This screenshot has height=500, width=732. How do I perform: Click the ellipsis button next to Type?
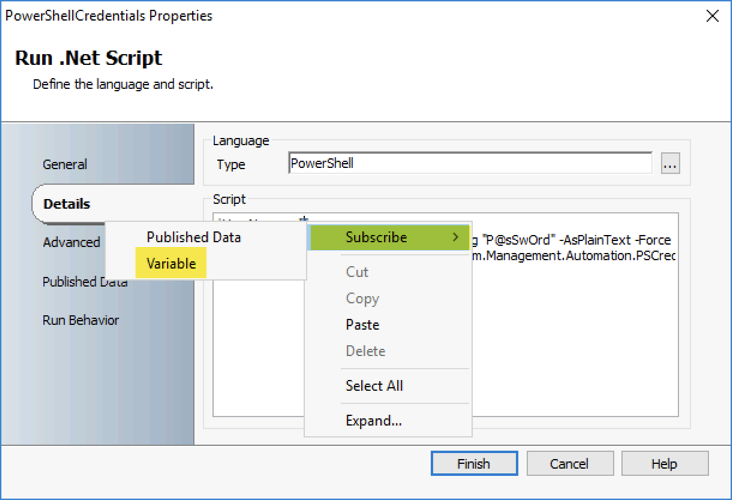670,164
